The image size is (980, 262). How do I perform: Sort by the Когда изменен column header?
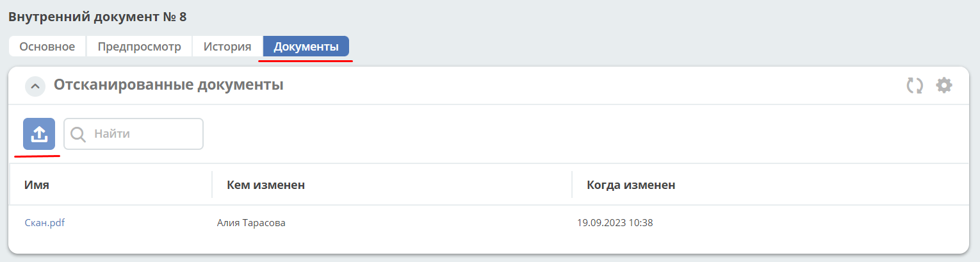pyautogui.click(x=631, y=185)
